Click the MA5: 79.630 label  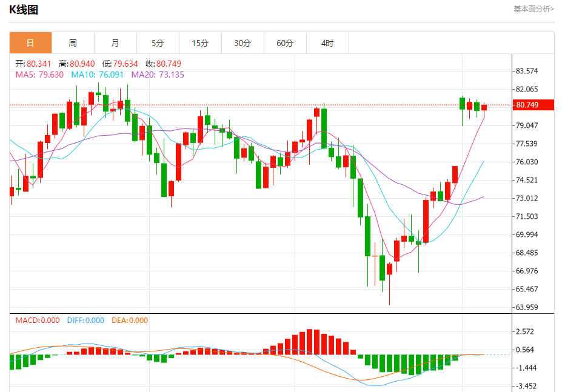(x=39, y=75)
